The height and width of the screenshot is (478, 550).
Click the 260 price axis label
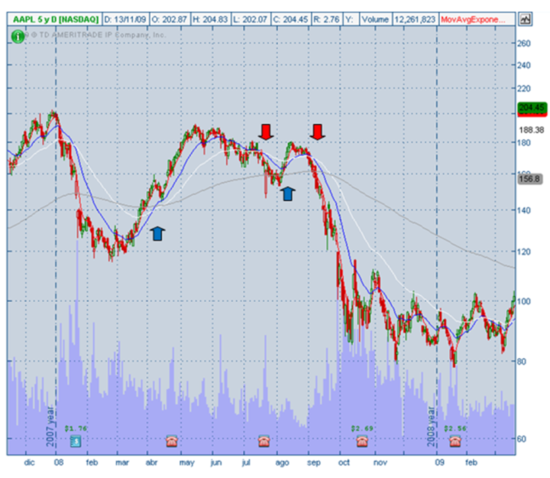click(524, 43)
